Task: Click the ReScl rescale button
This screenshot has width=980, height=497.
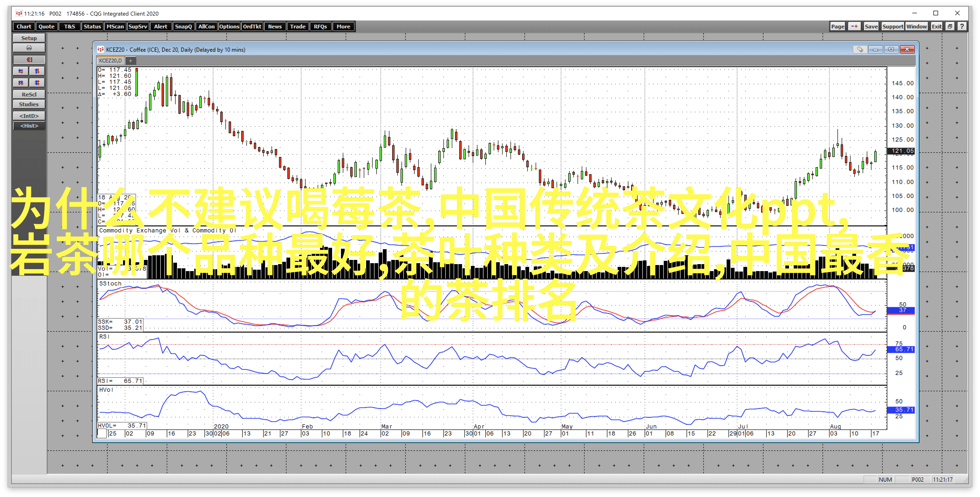Action: coord(29,94)
